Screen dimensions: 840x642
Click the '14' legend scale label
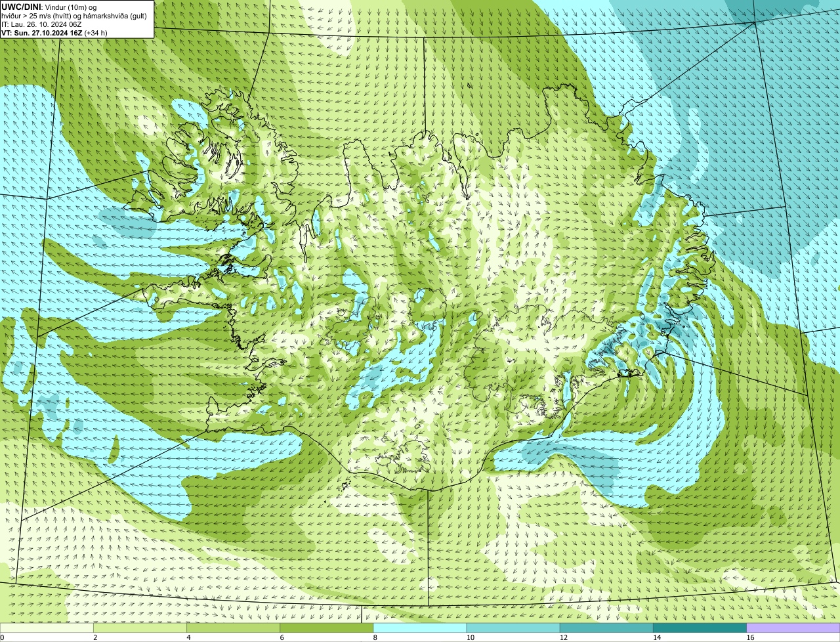click(657, 637)
